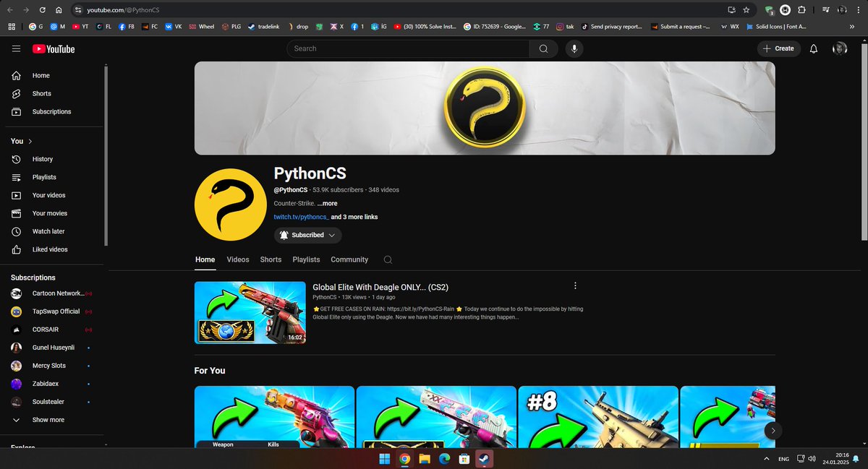Open video title Global Elite With Deagle ONLY
Viewport: 868px width, 469px height.
[x=380, y=287]
